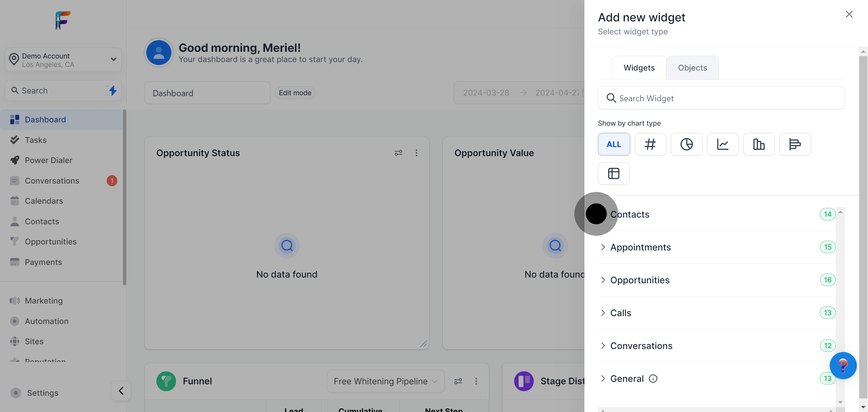
Task: Filter widgets by table chart type
Action: 613,174
